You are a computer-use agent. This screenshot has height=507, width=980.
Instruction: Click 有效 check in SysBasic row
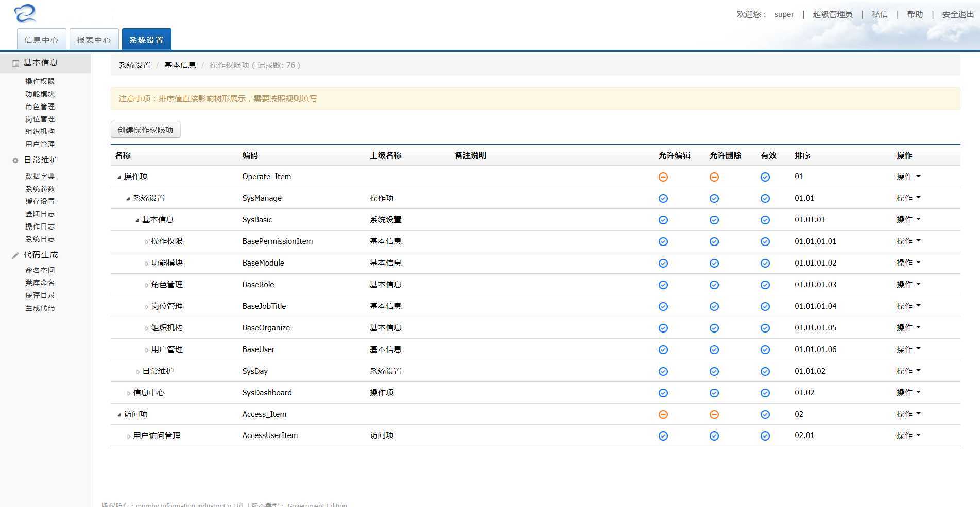pyautogui.click(x=765, y=220)
